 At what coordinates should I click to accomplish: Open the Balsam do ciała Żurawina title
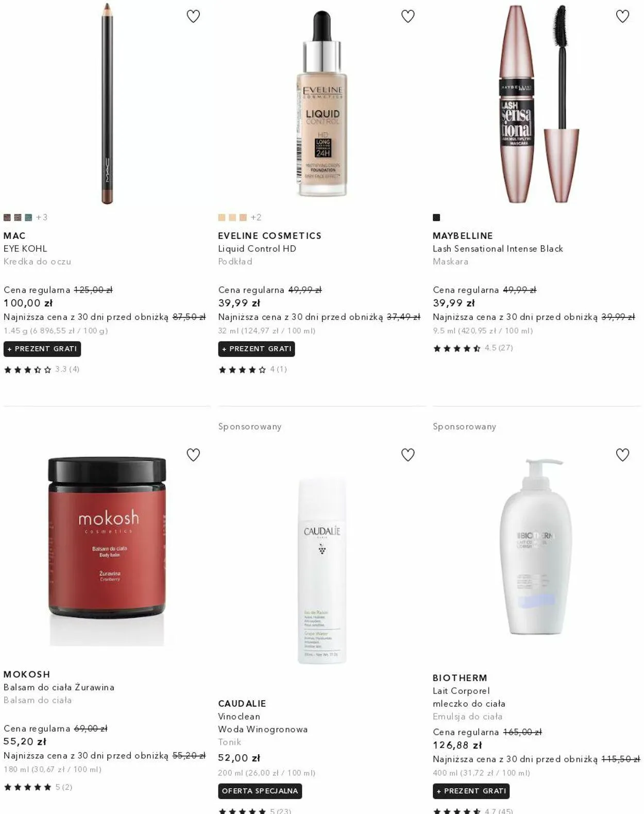[x=59, y=687]
